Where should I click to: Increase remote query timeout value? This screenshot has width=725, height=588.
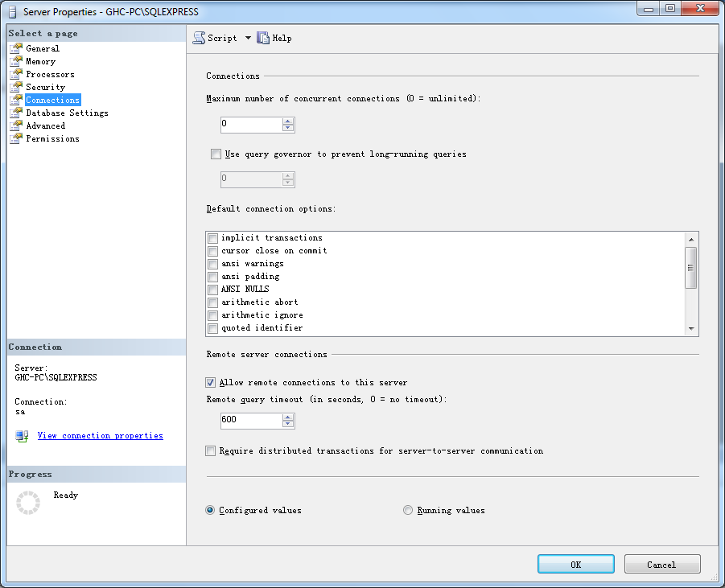coord(288,417)
